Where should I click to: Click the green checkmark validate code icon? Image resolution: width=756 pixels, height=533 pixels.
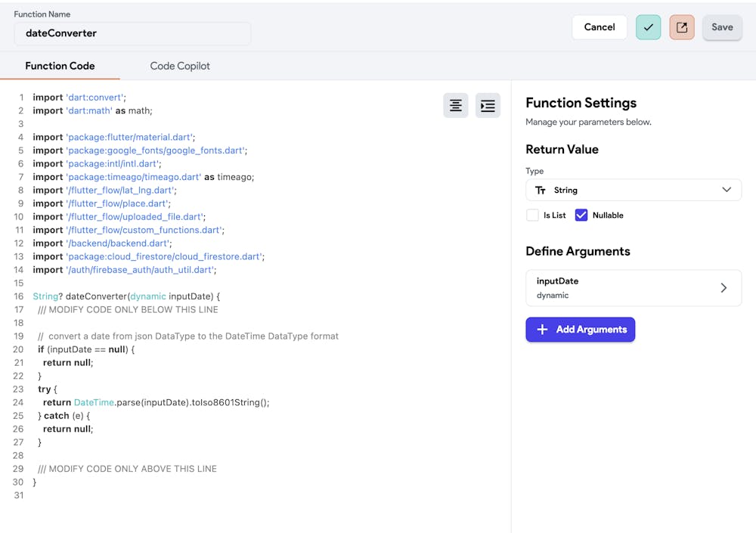(x=648, y=27)
